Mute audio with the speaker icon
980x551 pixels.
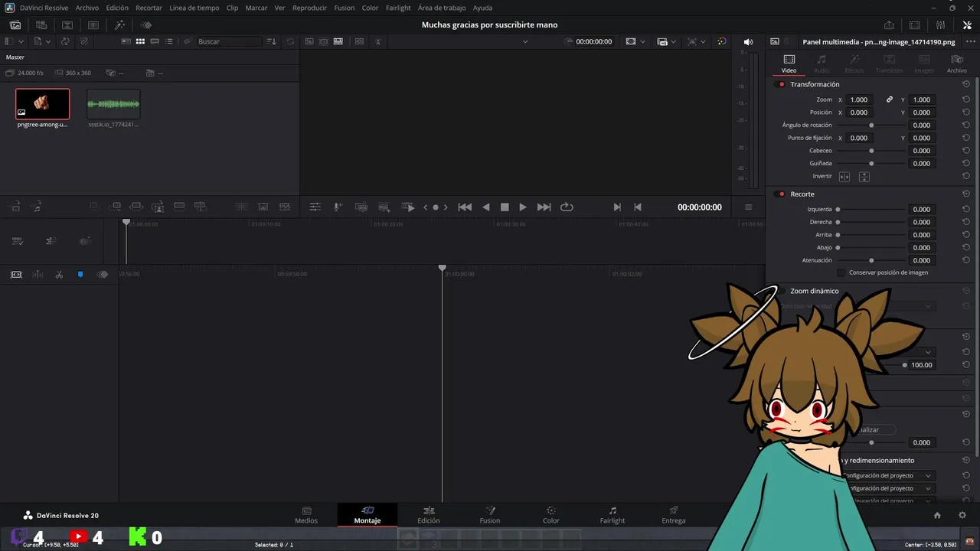748,41
